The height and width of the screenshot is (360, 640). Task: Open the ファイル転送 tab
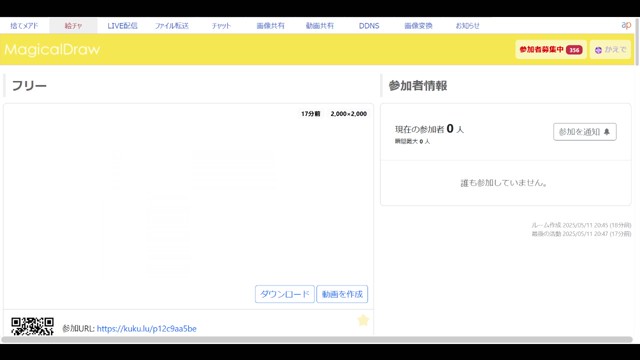coord(171,26)
